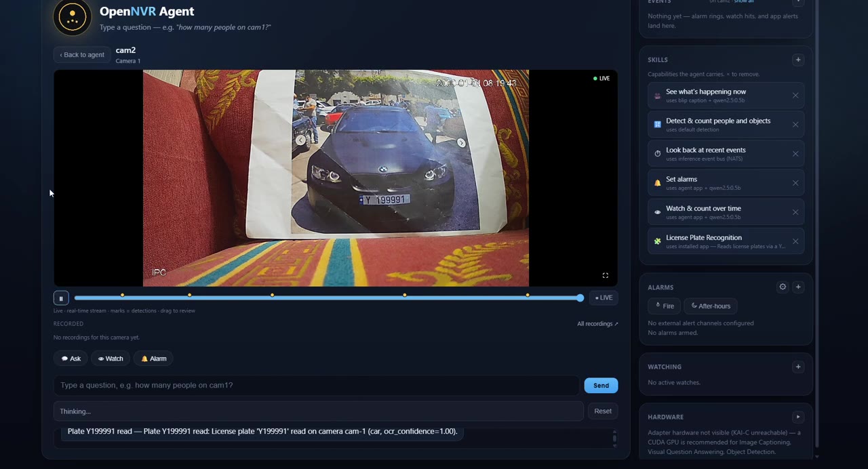
Task: Click the See what's happening now skill row
Action: tap(726, 96)
